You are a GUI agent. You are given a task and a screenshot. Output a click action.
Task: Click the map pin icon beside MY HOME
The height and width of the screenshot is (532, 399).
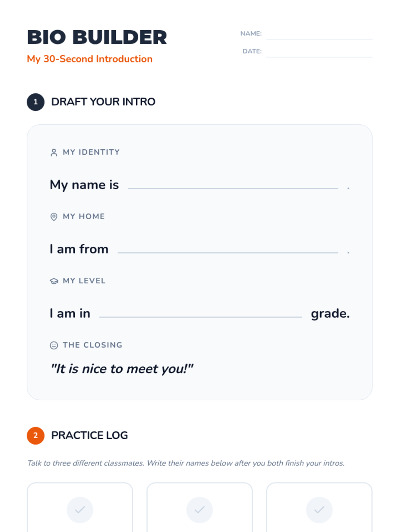pos(54,217)
